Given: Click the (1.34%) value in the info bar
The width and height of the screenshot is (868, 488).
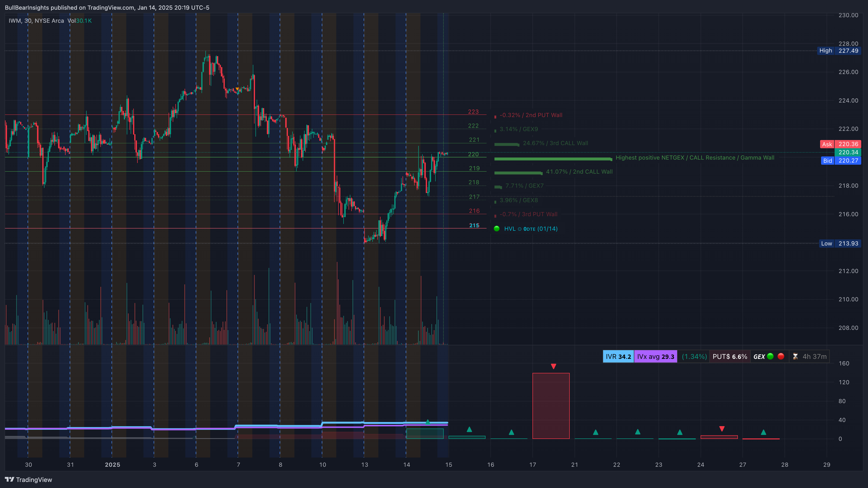Looking at the screenshot, I should [694, 357].
